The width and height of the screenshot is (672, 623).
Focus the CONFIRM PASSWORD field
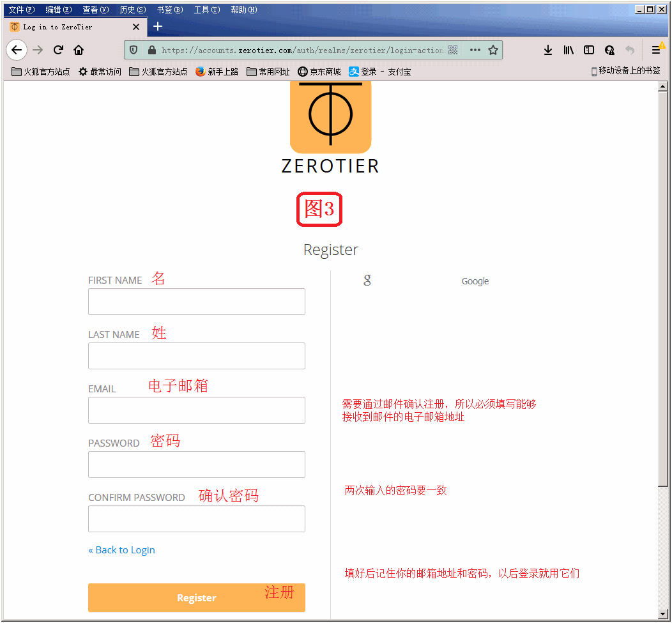tap(197, 519)
